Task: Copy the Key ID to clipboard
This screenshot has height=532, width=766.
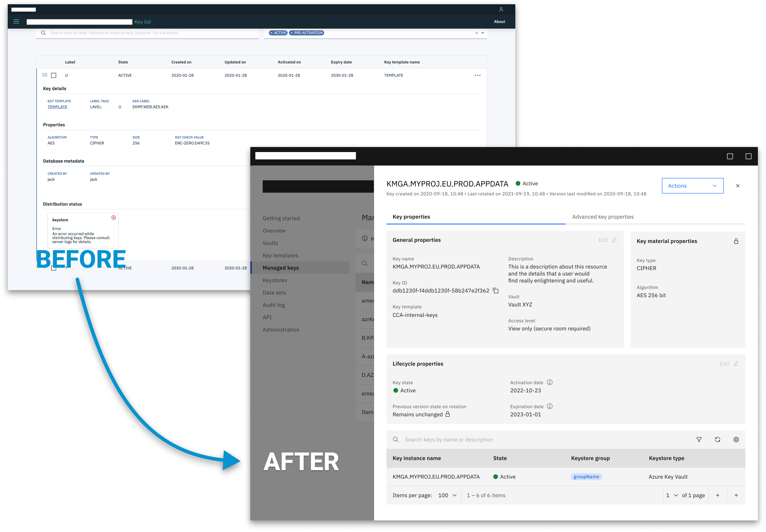Action: pos(496,291)
